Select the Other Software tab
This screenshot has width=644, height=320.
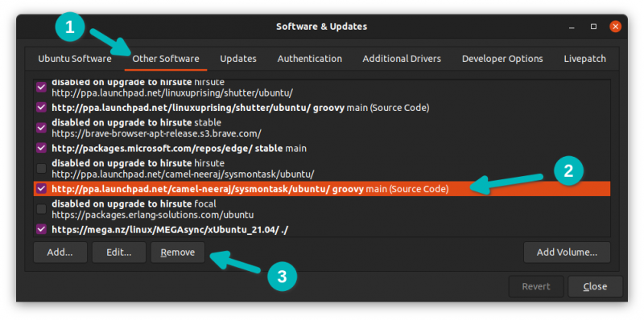tap(166, 59)
